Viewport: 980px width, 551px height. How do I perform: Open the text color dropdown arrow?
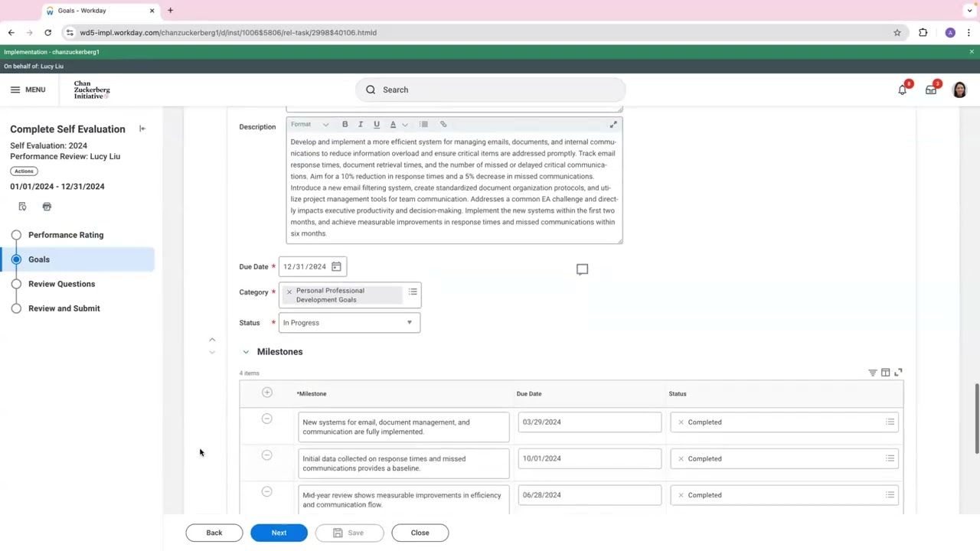click(x=404, y=124)
